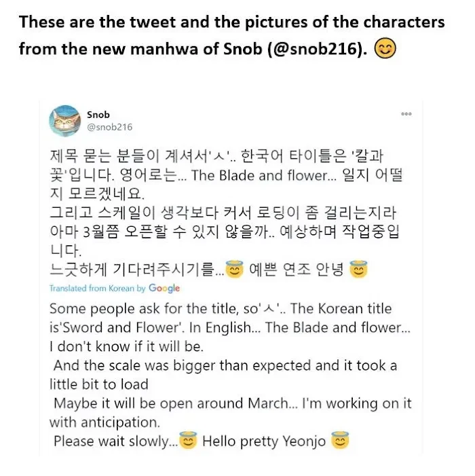Viewport: 475px width, 476px height.
Task: Click halo emoji after 예쁜 연조 안녕
Action: 358,269
